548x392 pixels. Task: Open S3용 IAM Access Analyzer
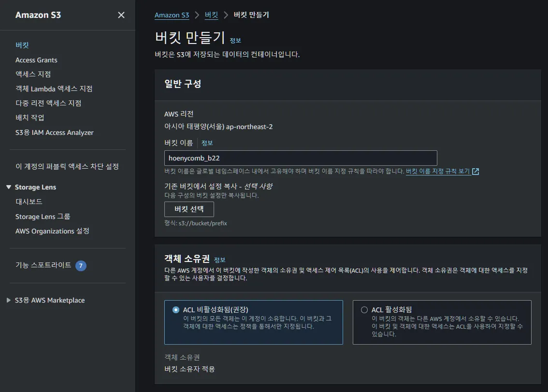click(x=55, y=132)
